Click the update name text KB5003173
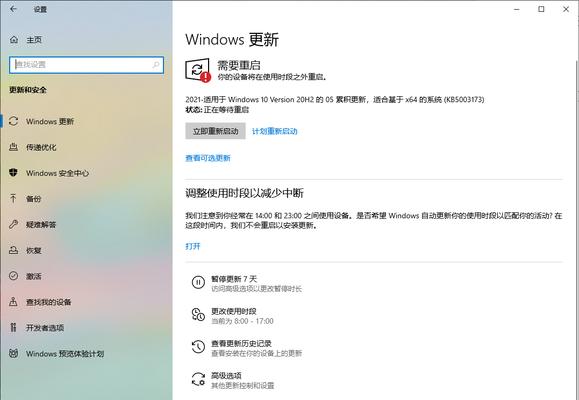Viewport: 579px width, 400px height. [x=335, y=99]
